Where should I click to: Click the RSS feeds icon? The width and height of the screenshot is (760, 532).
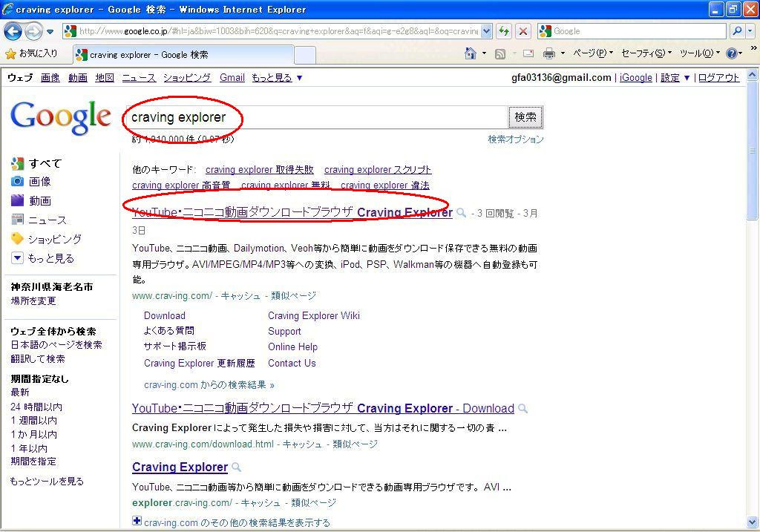coord(499,53)
